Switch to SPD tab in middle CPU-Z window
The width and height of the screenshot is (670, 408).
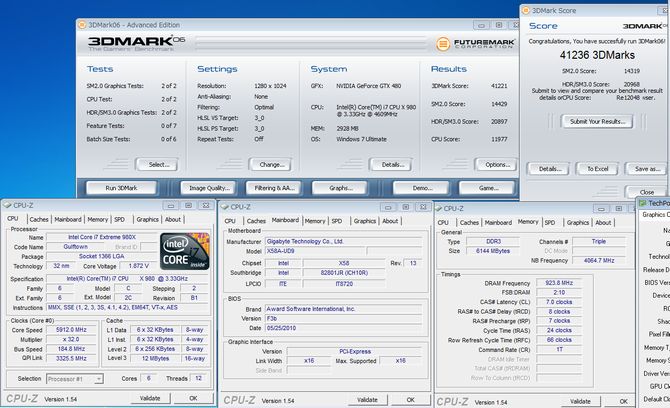tap(337, 221)
